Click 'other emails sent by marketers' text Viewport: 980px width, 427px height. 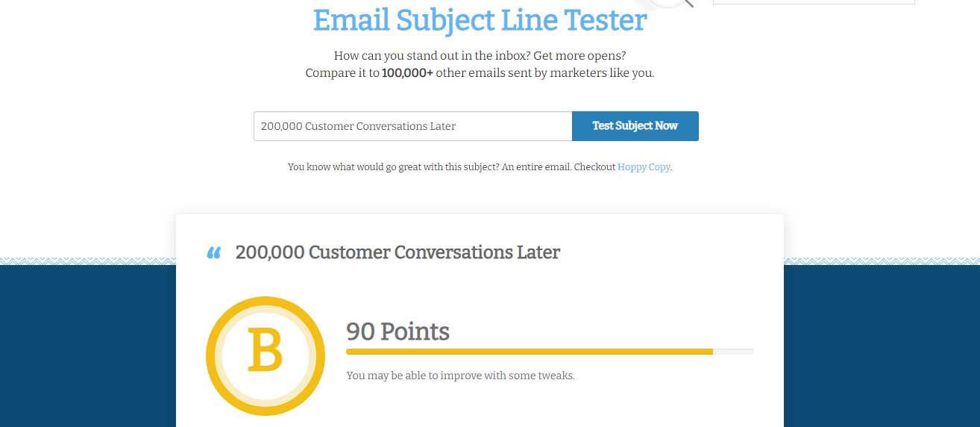544,73
